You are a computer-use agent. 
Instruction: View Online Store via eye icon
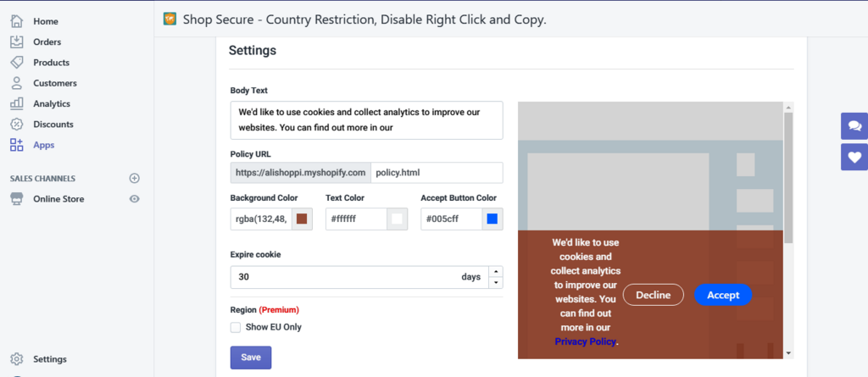coord(134,199)
